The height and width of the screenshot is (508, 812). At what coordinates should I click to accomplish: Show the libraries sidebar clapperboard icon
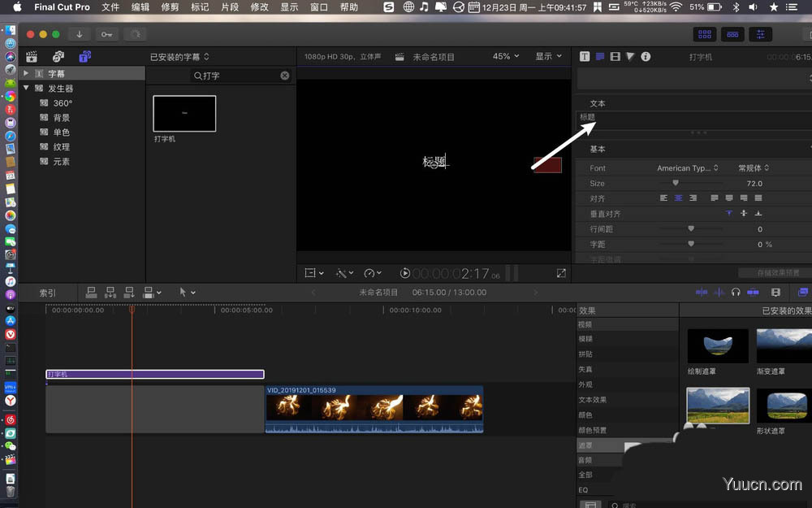32,57
